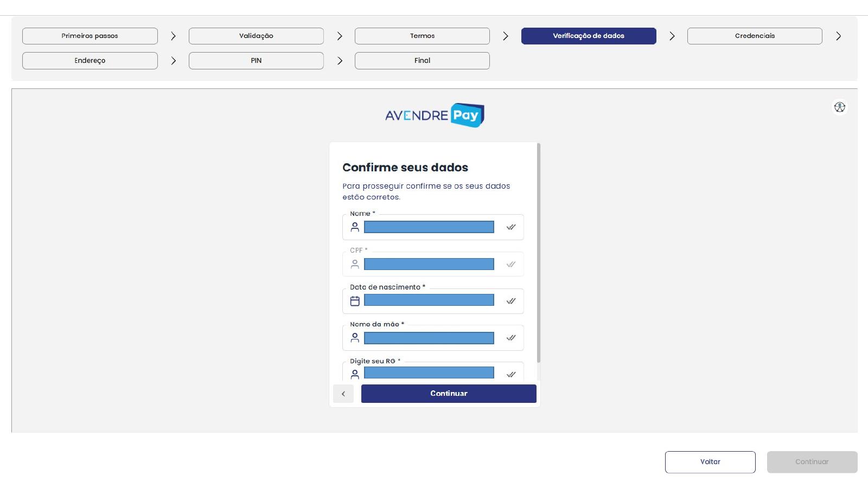The height and width of the screenshot is (488, 868).
Task: Select the Termos step
Action: 422,36
